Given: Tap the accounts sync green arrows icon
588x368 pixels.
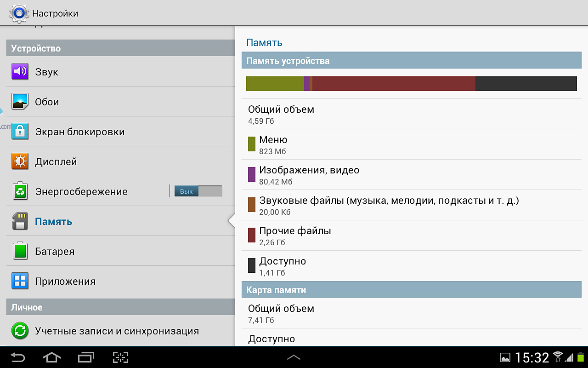Looking at the screenshot, I should click(20, 331).
